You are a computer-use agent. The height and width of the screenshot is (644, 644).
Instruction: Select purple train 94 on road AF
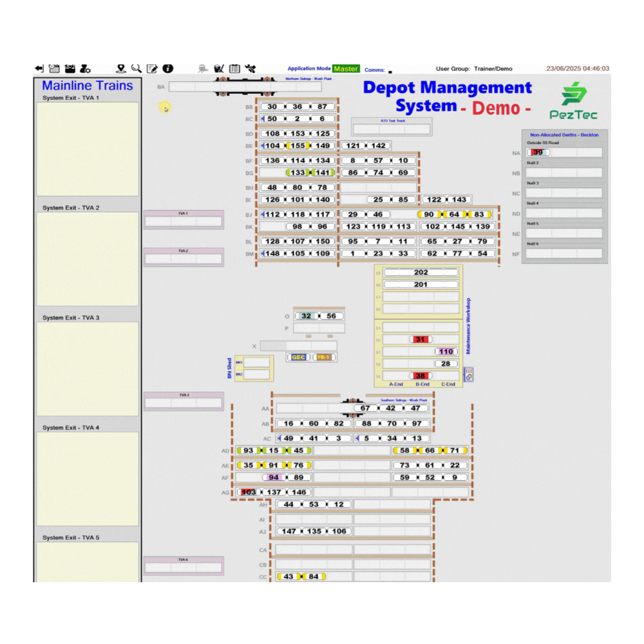tap(274, 477)
